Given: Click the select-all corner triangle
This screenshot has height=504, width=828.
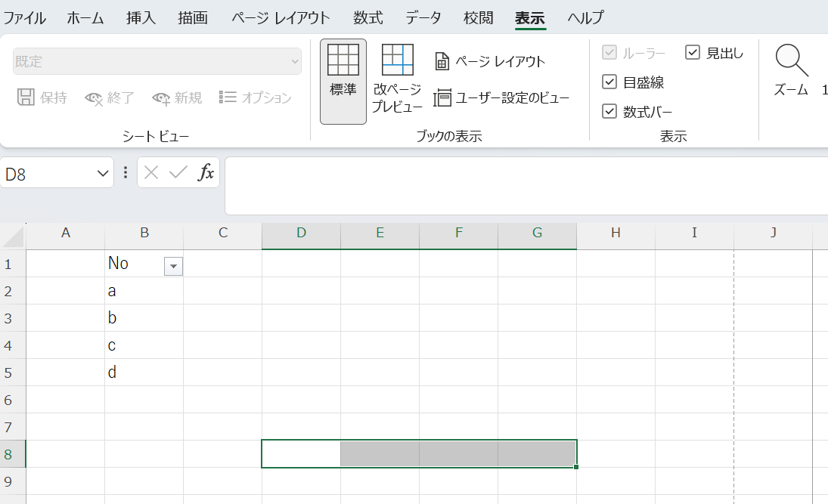Looking at the screenshot, I should [x=14, y=237].
